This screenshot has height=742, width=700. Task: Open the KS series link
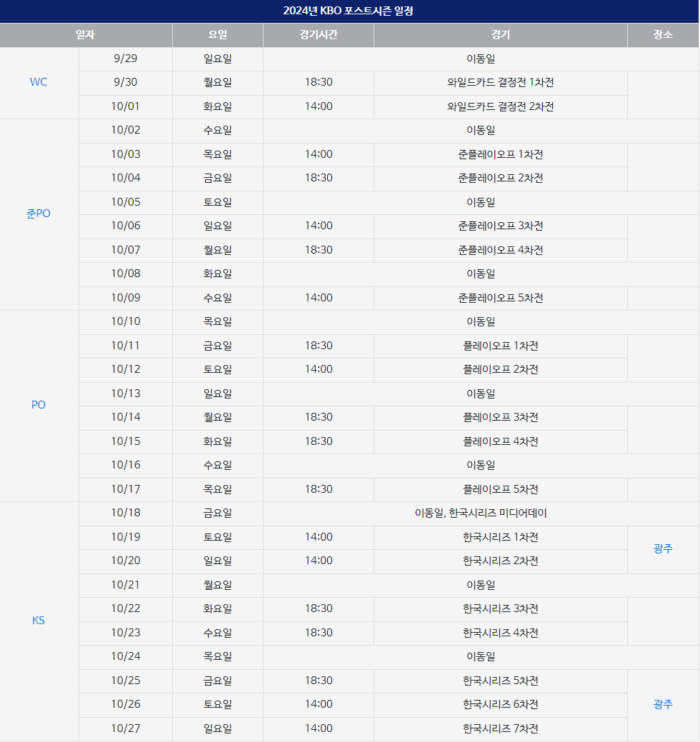(x=39, y=621)
